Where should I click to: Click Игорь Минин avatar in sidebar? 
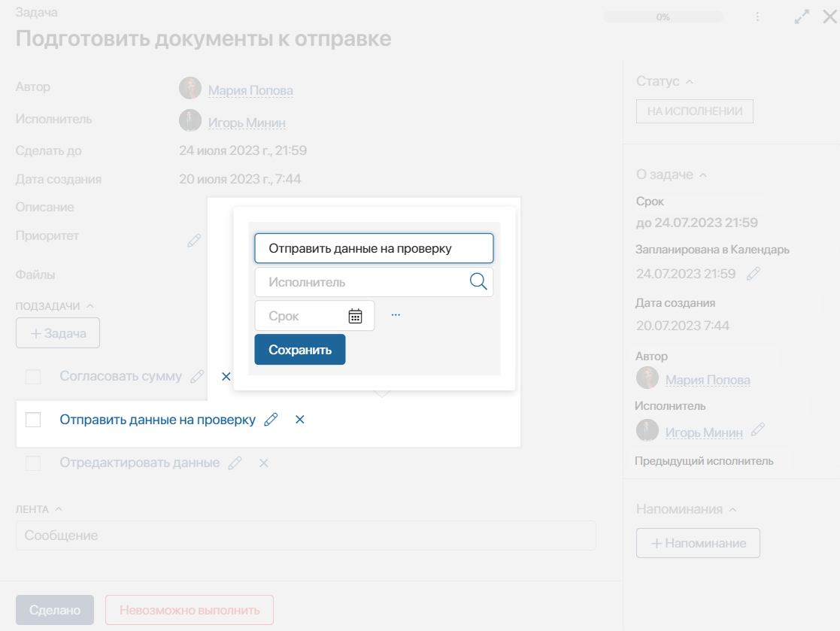[647, 430]
